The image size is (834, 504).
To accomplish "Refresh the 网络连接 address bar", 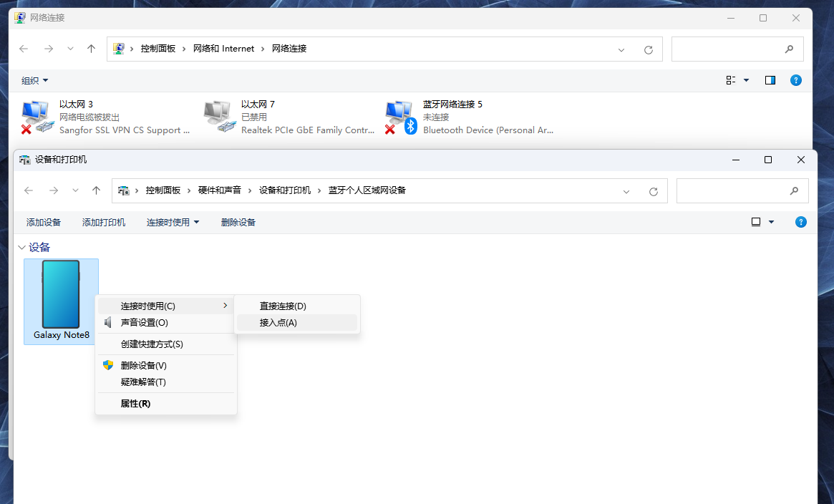I will (x=649, y=49).
